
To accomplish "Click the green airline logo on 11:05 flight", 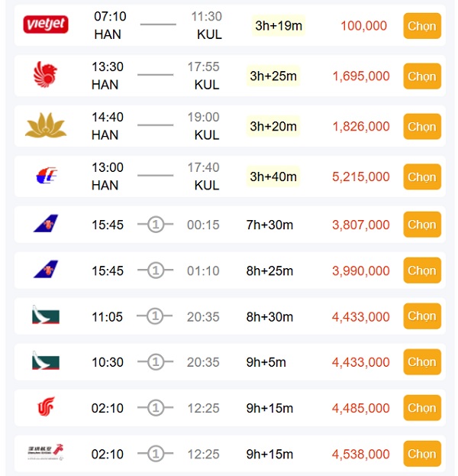I will 46,316.
